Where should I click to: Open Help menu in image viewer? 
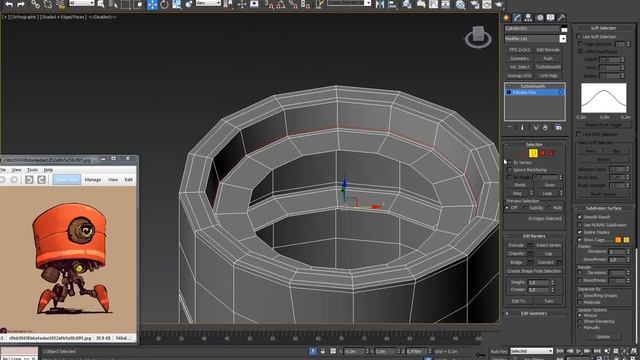(48, 170)
